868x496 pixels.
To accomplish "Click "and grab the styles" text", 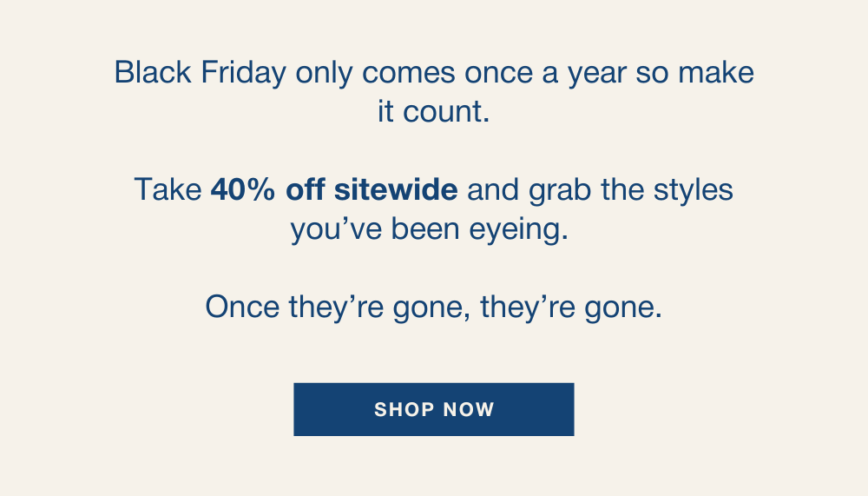I will (x=600, y=189).
